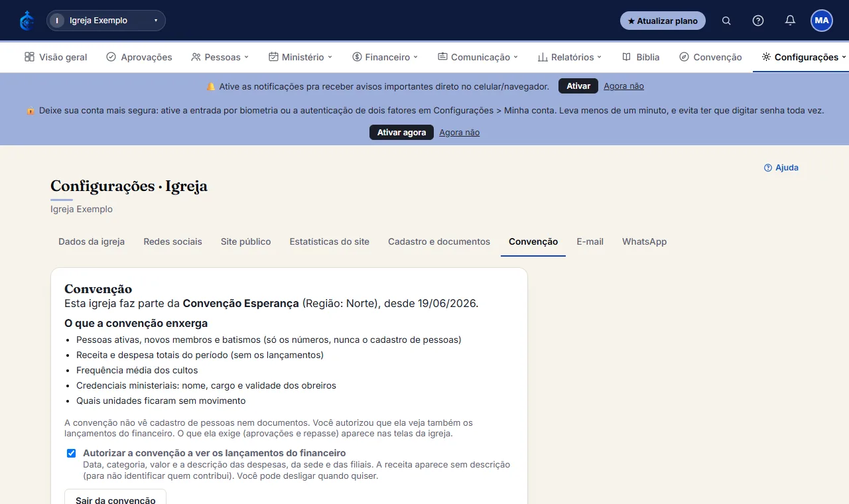The height and width of the screenshot is (504, 849).
Task: Click the Ajuda help circle icon
Action: coord(768,168)
